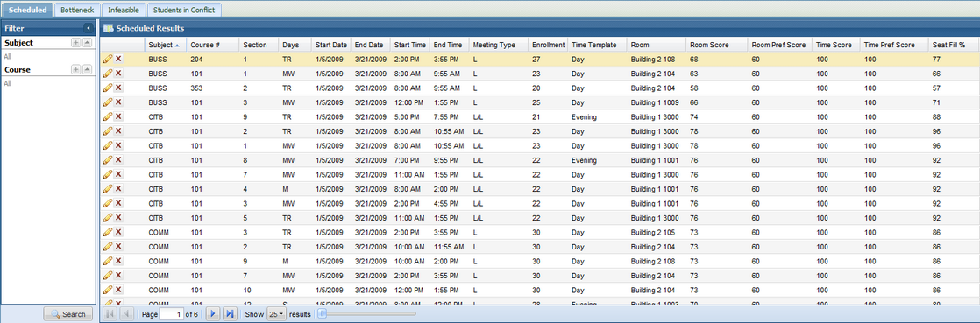Add a Subject filter with the plus icon
This screenshot has height=323, width=980.
(75, 42)
